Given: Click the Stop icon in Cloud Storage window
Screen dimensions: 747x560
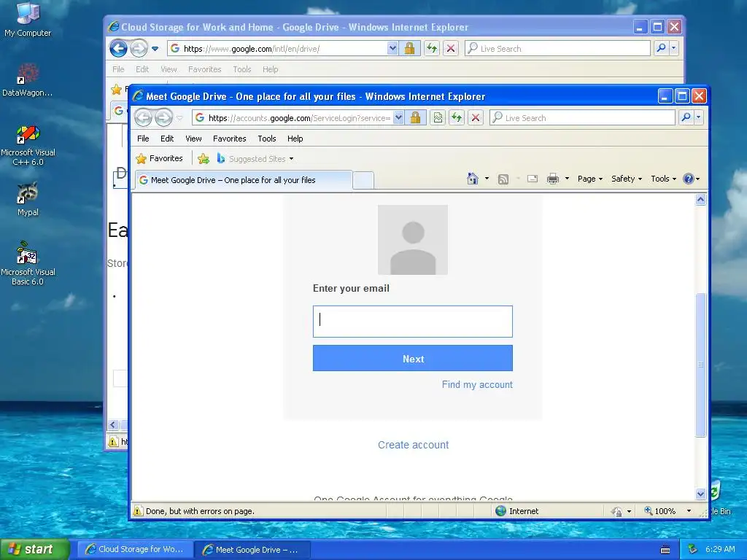Looking at the screenshot, I should click(451, 48).
